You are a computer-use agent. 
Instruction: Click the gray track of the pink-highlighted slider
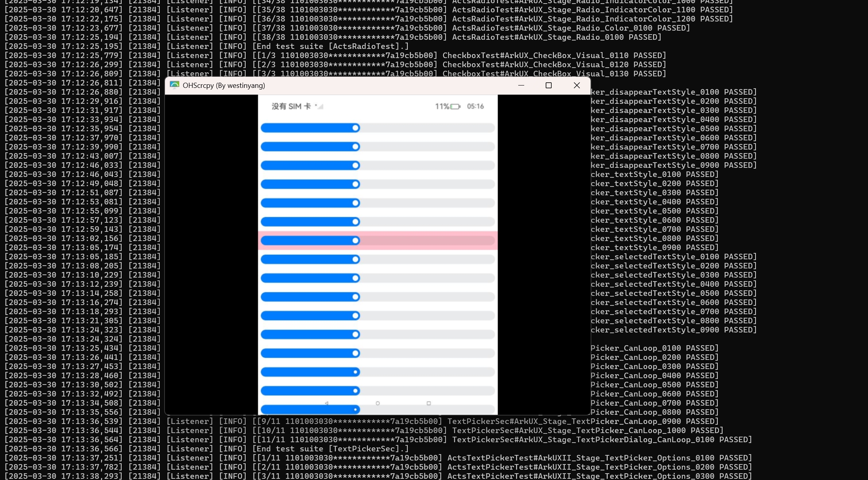click(427, 241)
